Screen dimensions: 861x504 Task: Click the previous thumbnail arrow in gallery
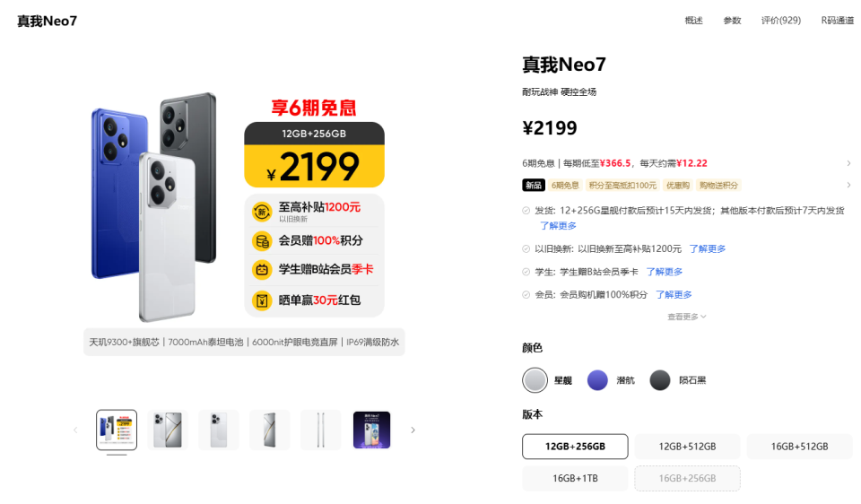[x=75, y=430]
